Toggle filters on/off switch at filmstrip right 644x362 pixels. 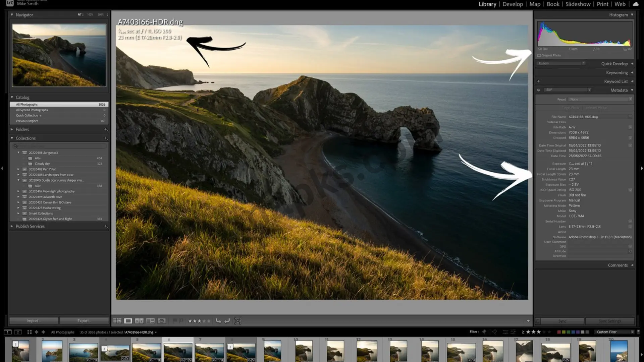click(x=638, y=332)
